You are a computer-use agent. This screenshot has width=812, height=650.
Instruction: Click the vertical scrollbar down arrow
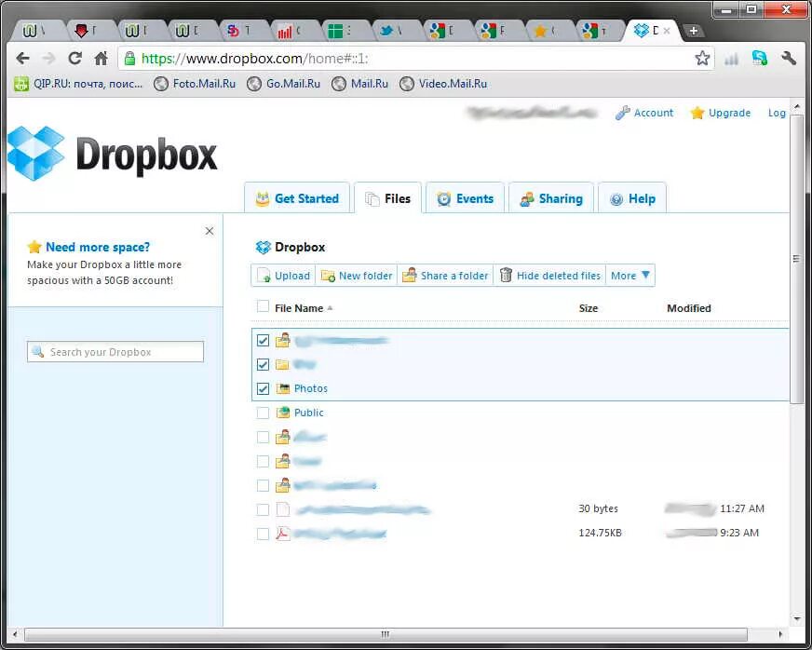796,618
